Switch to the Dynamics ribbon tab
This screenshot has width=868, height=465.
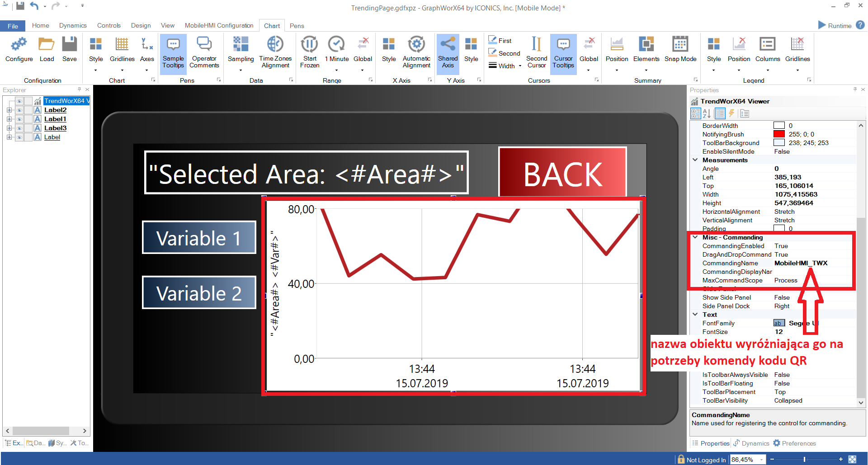[x=73, y=26]
